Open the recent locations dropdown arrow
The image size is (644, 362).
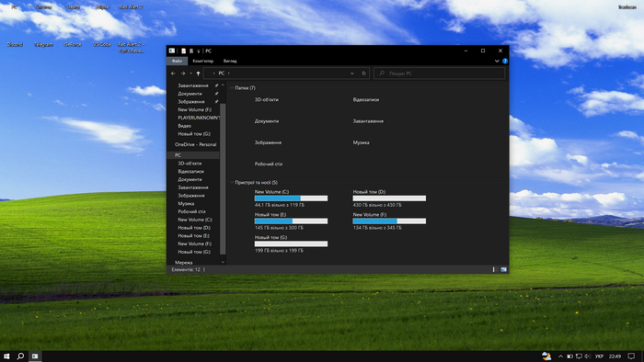[x=191, y=74]
